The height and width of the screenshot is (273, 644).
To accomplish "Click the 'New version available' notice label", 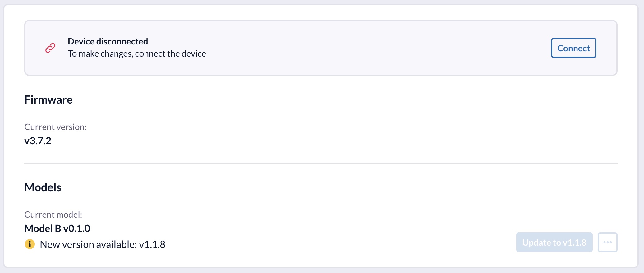I will coord(89,244).
